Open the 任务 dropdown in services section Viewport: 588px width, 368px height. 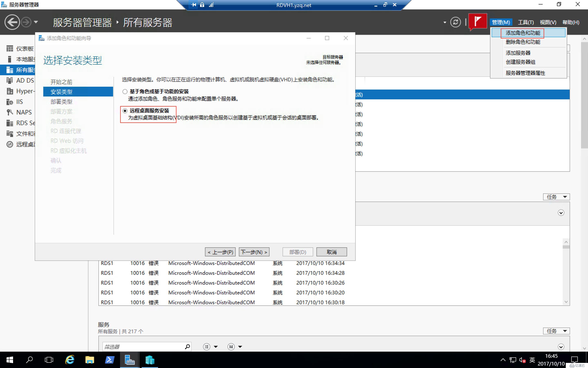click(x=556, y=331)
